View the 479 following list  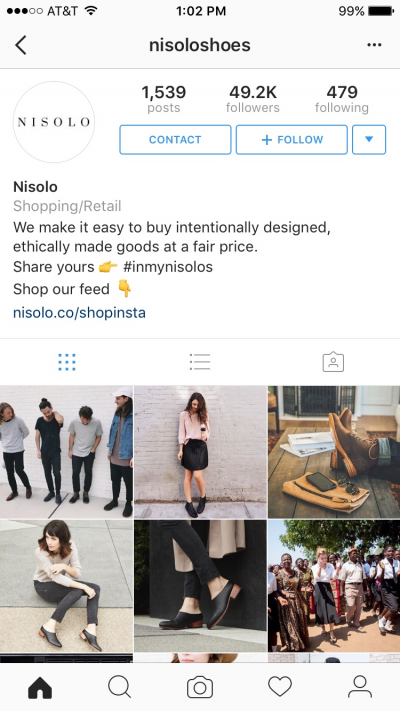tap(342, 99)
